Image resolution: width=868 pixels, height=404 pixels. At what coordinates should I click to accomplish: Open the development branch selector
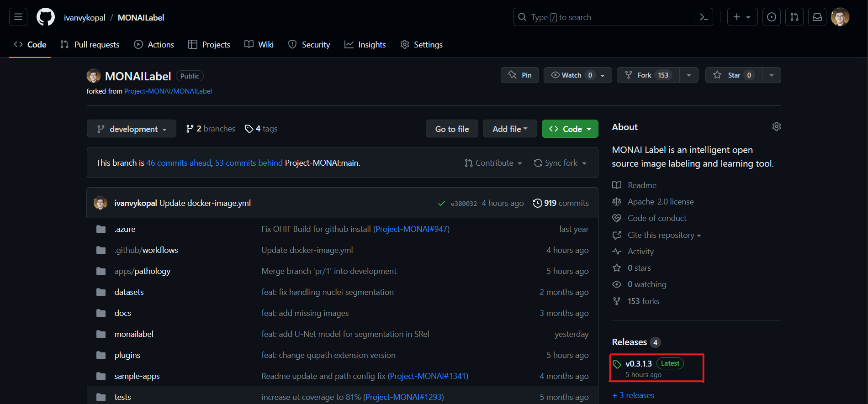[x=132, y=129]
